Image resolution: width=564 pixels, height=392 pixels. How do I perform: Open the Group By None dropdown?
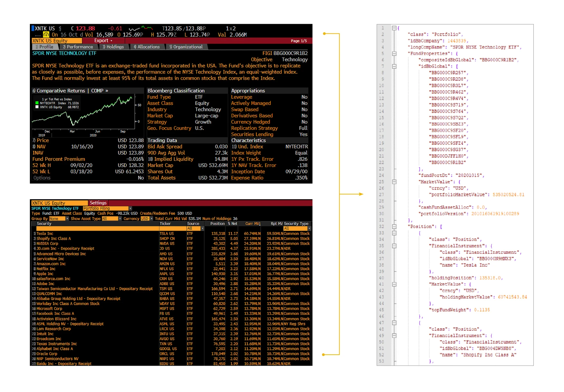(59, 218)
